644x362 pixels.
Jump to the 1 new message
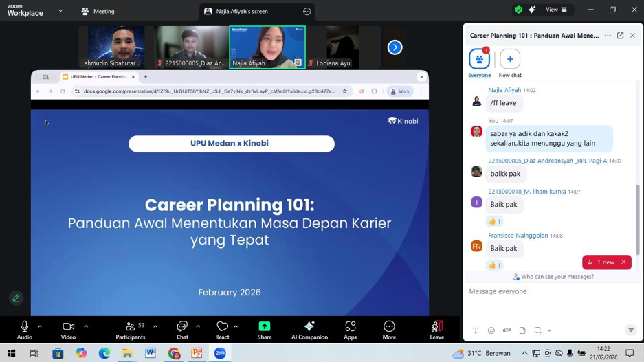601,262
